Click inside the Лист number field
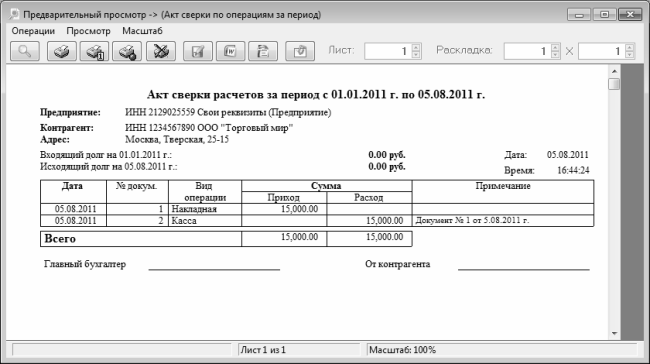This screenshot has height=364, width=650. pos(388,51)
